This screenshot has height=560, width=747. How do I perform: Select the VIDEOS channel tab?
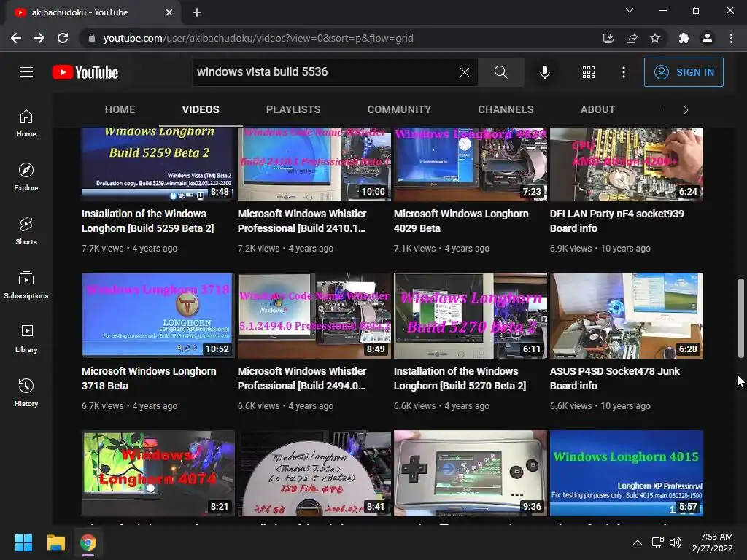201,109
